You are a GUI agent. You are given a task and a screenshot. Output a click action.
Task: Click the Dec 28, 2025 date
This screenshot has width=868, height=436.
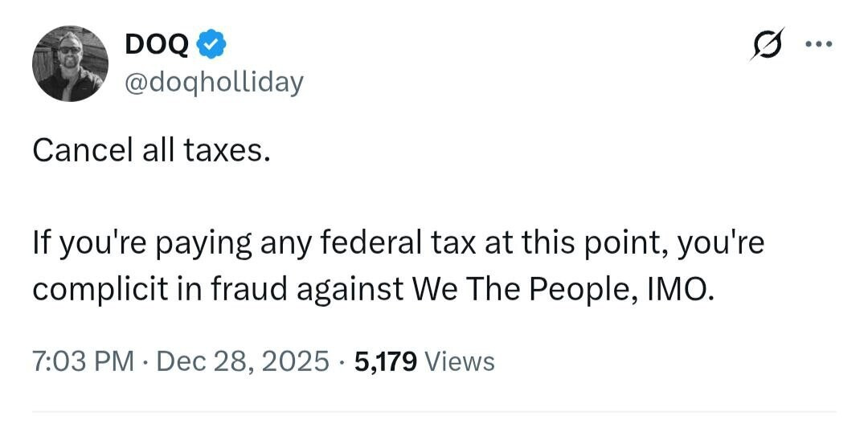243,361
